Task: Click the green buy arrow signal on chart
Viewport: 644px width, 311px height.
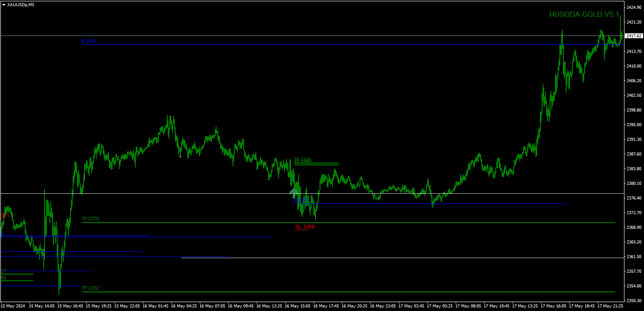Action: pyautogui.click(x=293, y=193)
